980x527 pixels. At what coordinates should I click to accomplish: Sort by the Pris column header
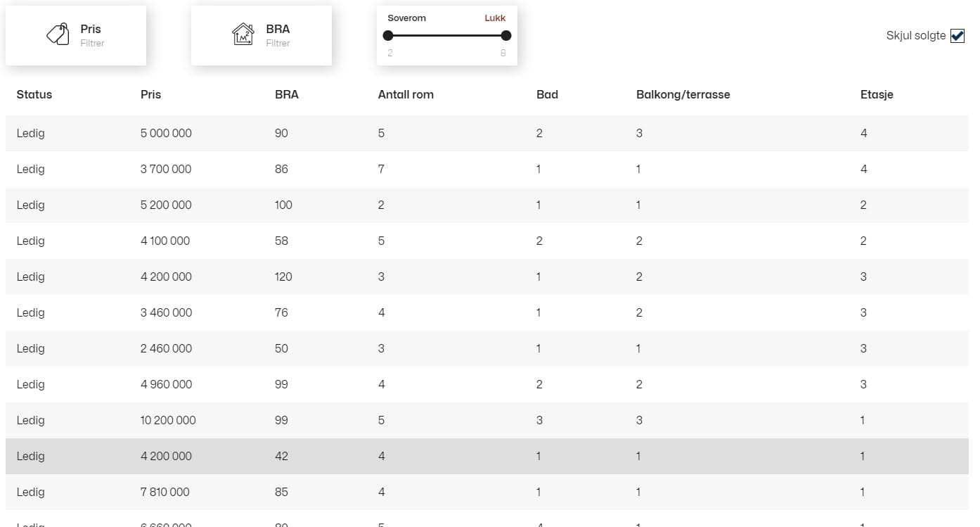[150, 94]
